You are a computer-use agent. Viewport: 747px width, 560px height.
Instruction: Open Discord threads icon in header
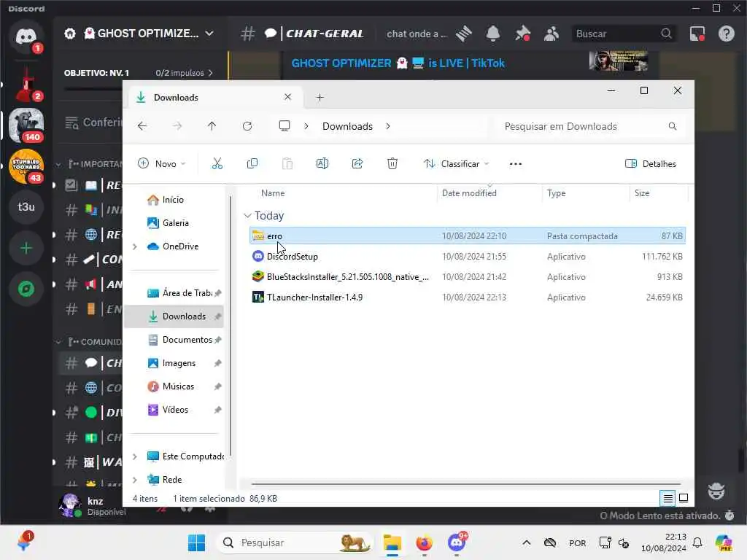click(463, 34)
